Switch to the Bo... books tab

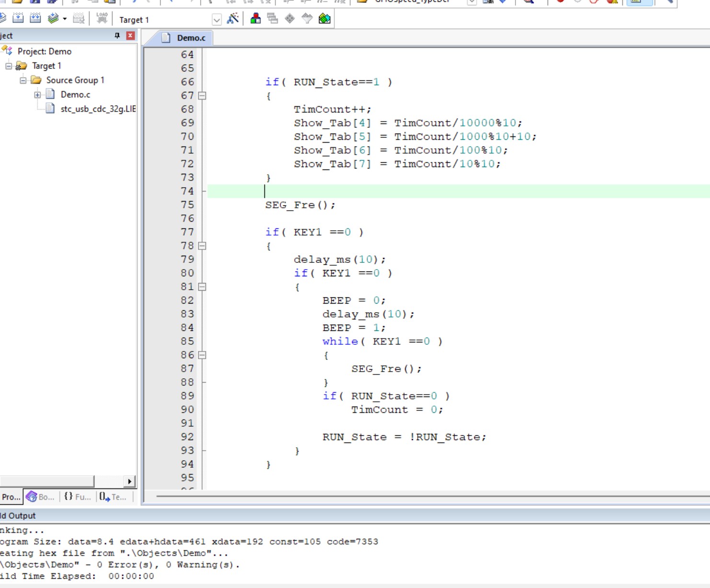[x=40, y=497]
